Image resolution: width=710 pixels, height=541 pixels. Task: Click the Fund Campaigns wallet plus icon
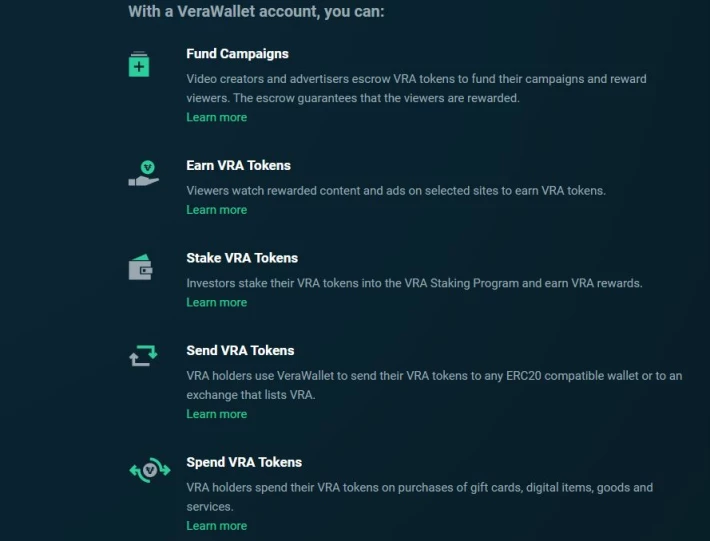pyautogui.click(x=139, y=64)
